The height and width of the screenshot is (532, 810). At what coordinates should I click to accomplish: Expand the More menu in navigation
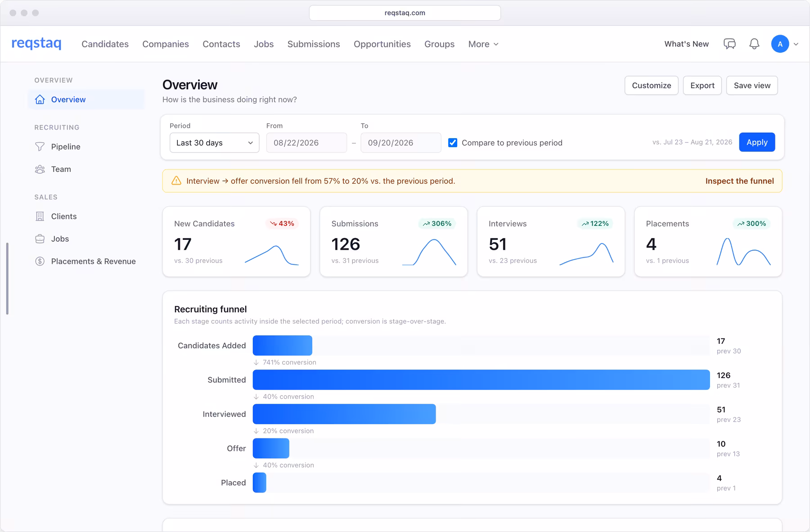tap(483, 44)
